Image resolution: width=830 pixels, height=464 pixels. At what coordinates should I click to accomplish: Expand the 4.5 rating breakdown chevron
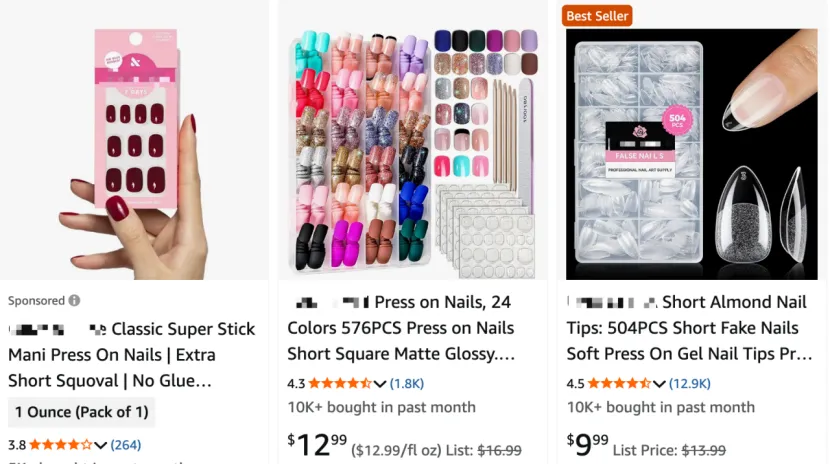658,383
